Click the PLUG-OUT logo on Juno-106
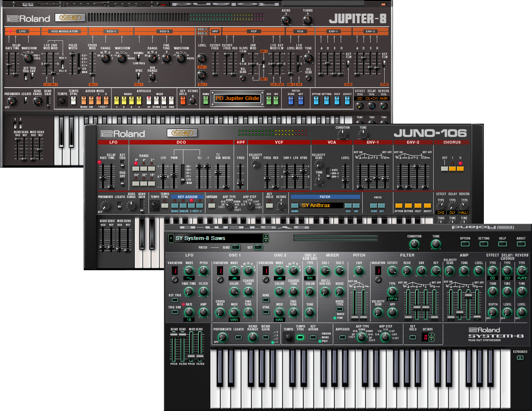 (182, 133)
